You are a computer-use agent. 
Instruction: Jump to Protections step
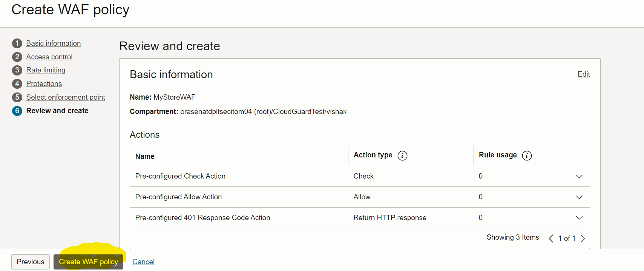[x=44, y=84]
